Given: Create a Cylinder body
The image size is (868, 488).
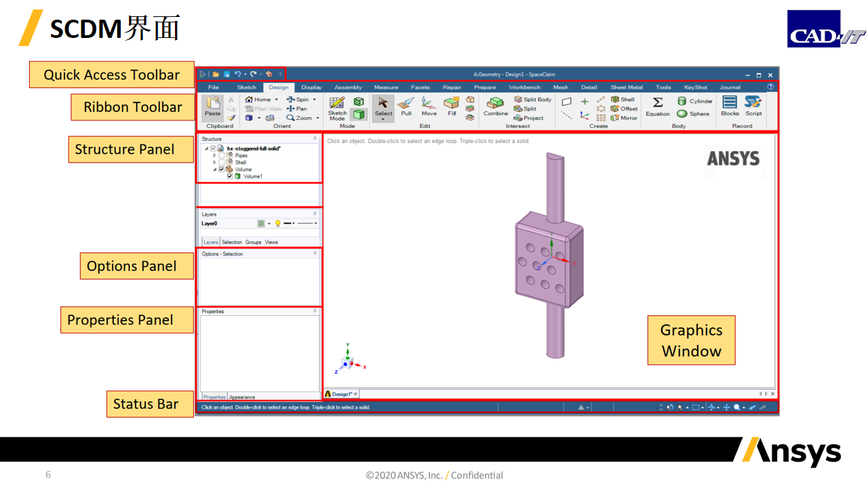Looking at the screenshot, I should (x=695, y=101).
